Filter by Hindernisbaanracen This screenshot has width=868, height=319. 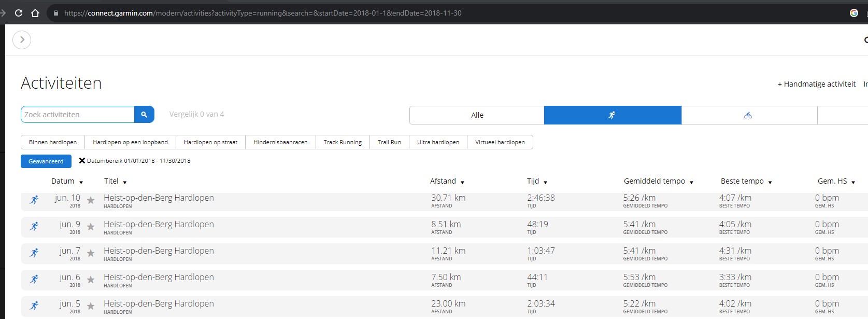(280, 142)
